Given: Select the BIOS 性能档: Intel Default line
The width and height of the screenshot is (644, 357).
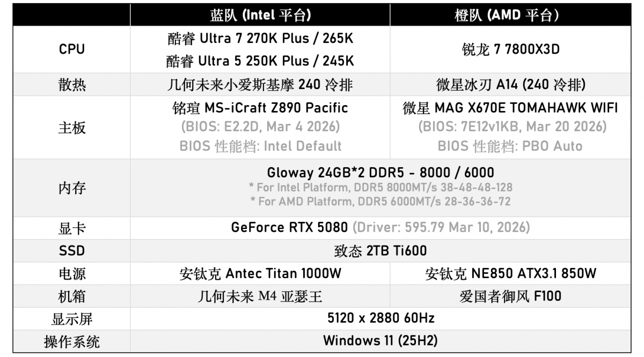Looking at the screenshot, I should [260, 146].
